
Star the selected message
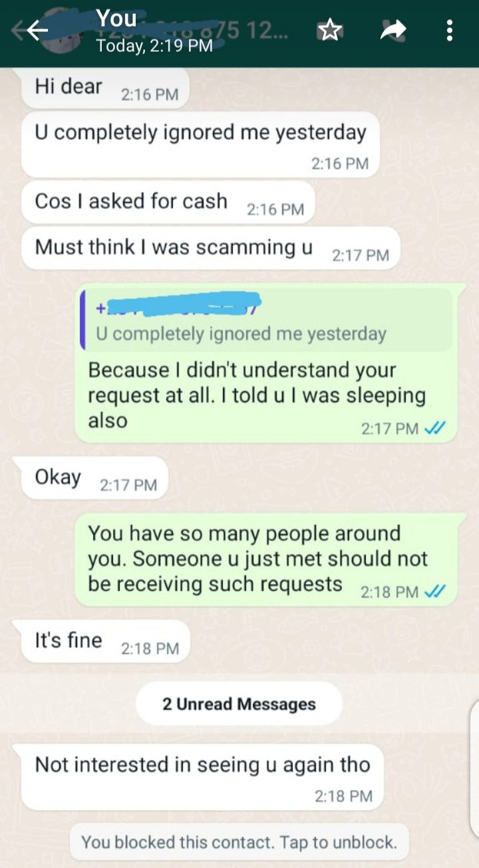point(329,30)
